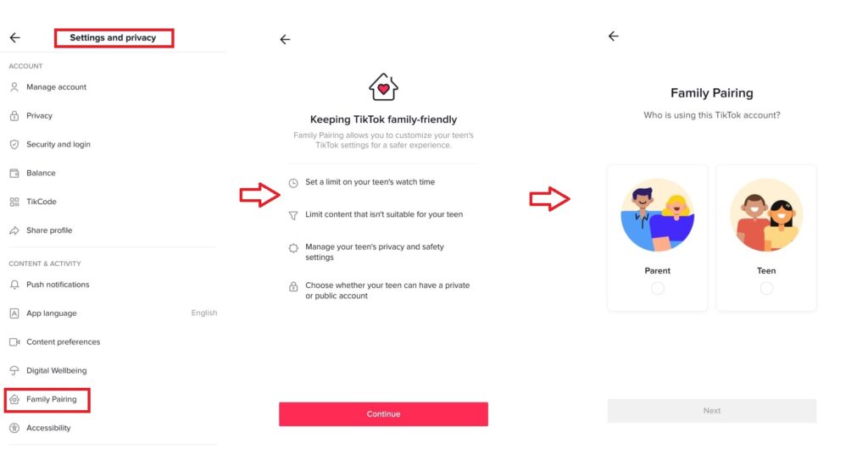868x471 pixels.
Task: Open Share profile option
Action: (113, 230)
